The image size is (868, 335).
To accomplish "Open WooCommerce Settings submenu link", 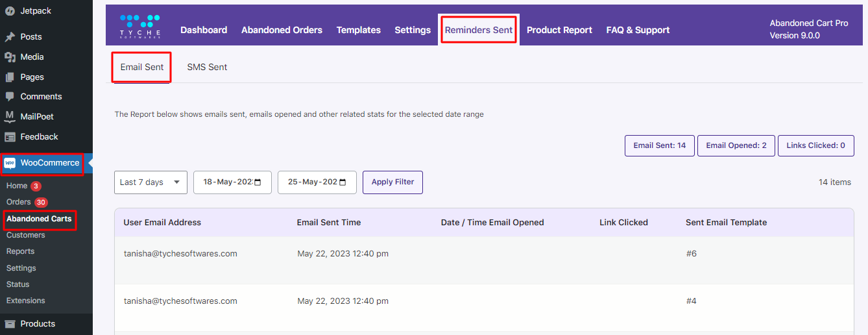I will tap(21, 268).
